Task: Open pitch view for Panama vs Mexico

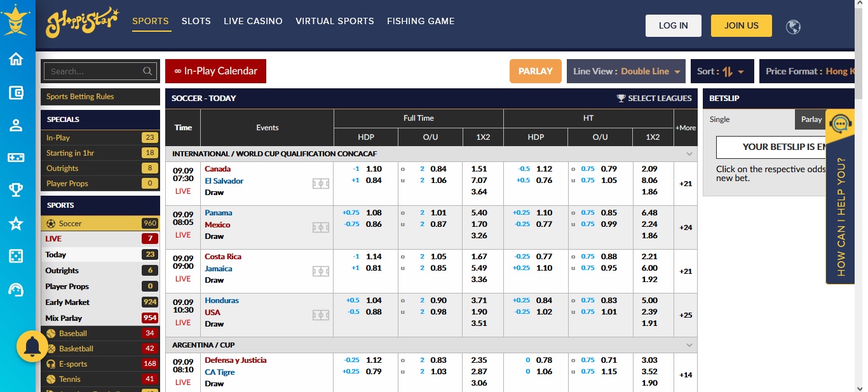Action: click(321, 227)
